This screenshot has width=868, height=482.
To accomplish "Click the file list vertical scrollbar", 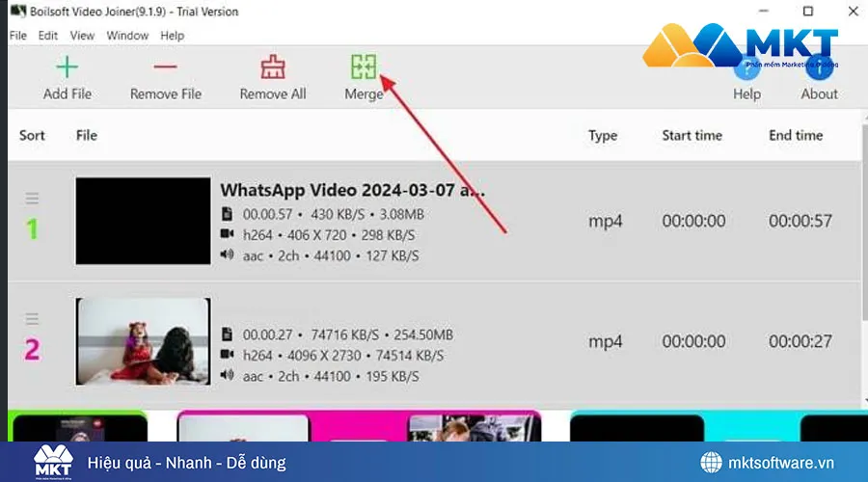I will coord(865,222).
